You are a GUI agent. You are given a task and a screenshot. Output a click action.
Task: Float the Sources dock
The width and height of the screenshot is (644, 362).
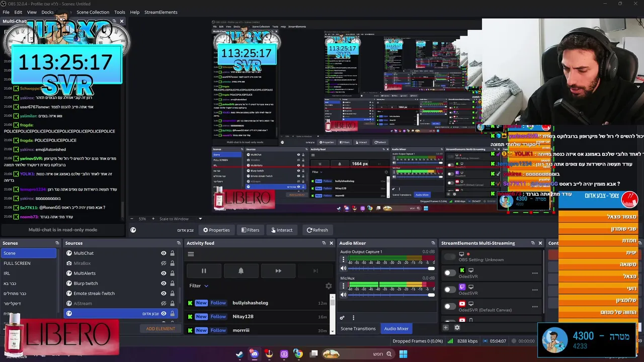click(x=178, y=243)
